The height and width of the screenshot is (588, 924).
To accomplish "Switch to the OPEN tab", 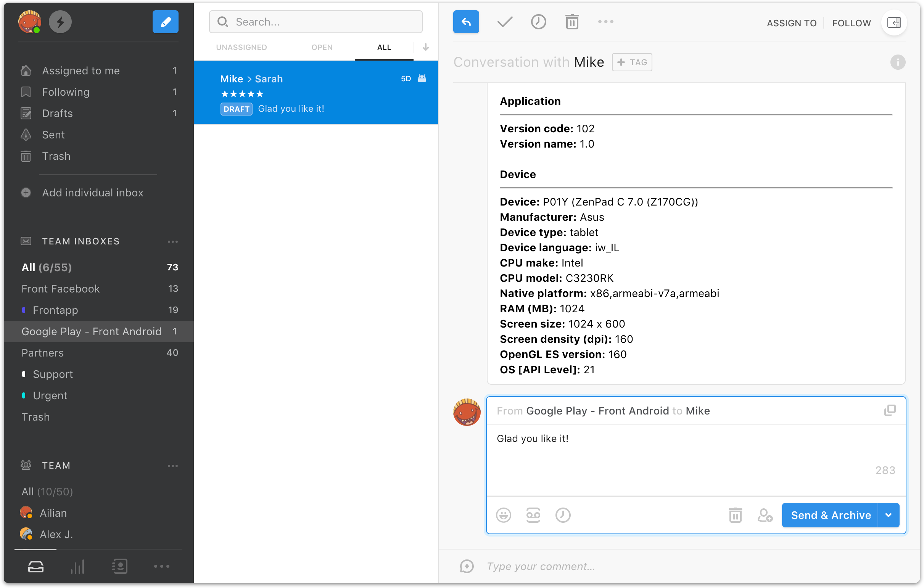I will [x=322, y=47].
